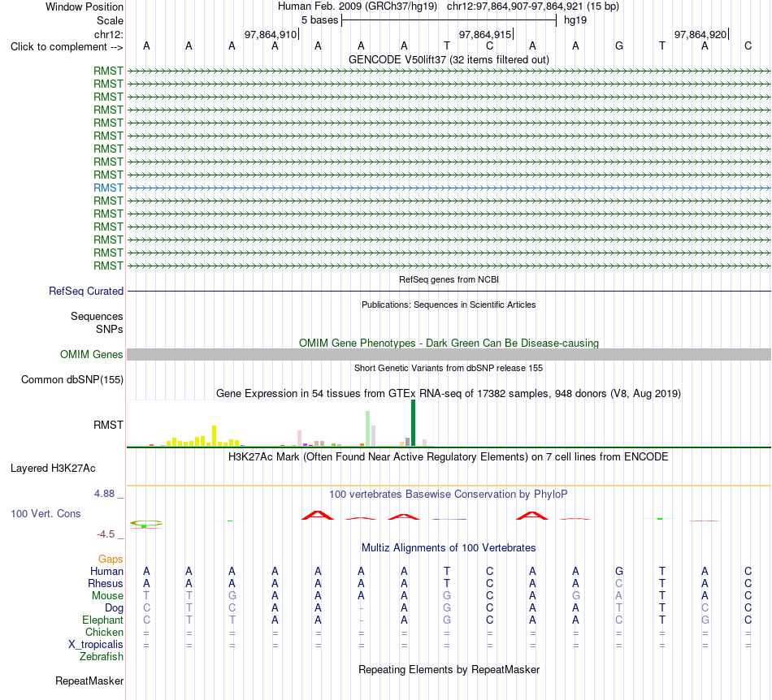Click the RepeatMasker track label

pos(89,681)
